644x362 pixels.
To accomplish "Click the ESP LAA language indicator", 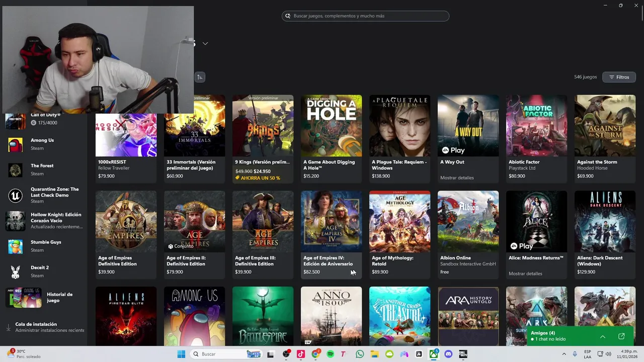I will pos(588,354).
